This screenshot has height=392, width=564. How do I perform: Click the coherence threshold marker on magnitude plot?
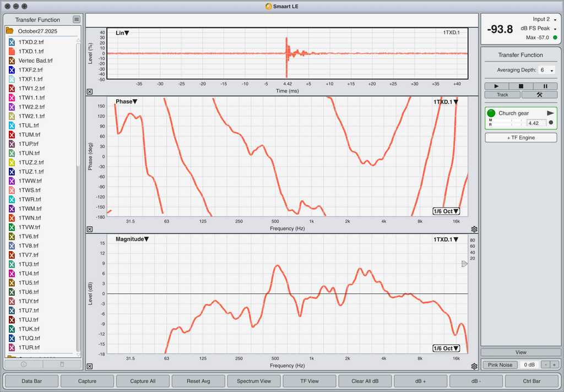464,264
